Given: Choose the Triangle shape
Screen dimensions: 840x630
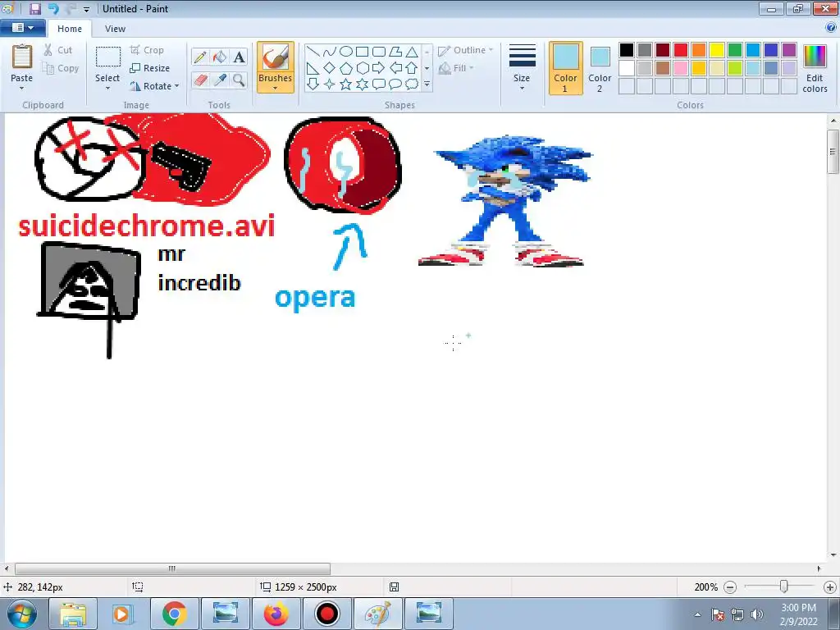Looking at the screenshot, I should pyautogui.click(x=412, y=52).
